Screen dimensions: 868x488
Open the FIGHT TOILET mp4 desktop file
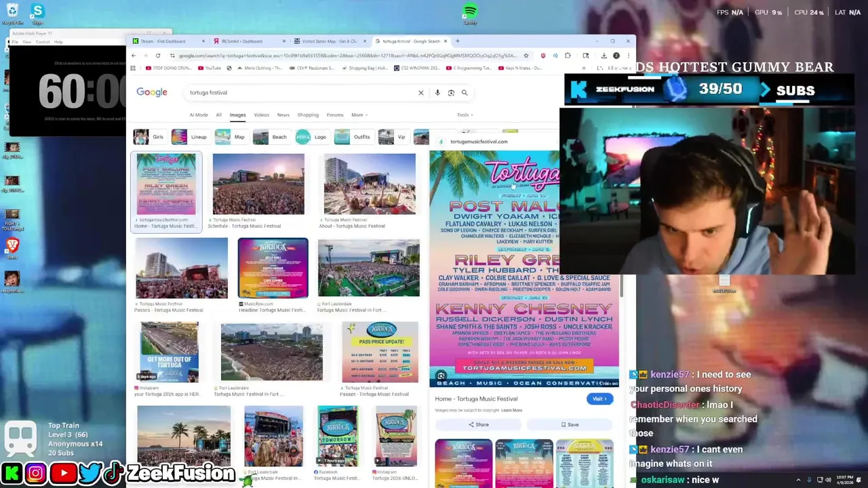click(x=12, y=218)
